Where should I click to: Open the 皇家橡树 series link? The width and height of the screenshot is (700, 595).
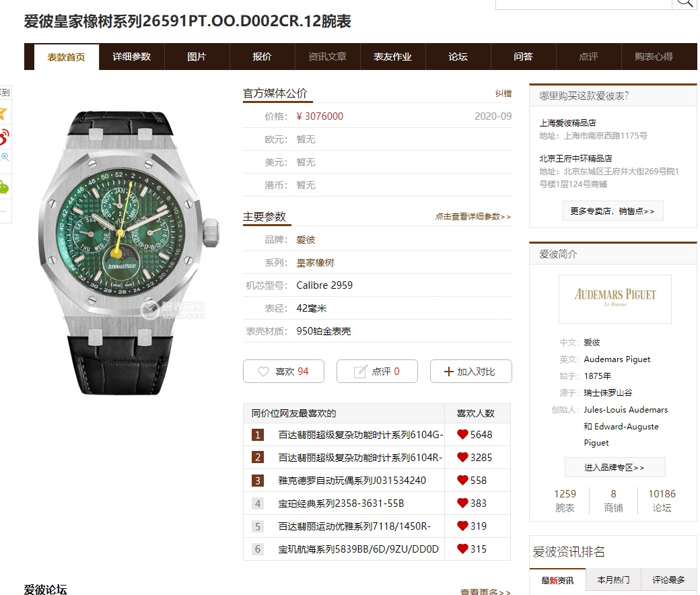[315, 262]
